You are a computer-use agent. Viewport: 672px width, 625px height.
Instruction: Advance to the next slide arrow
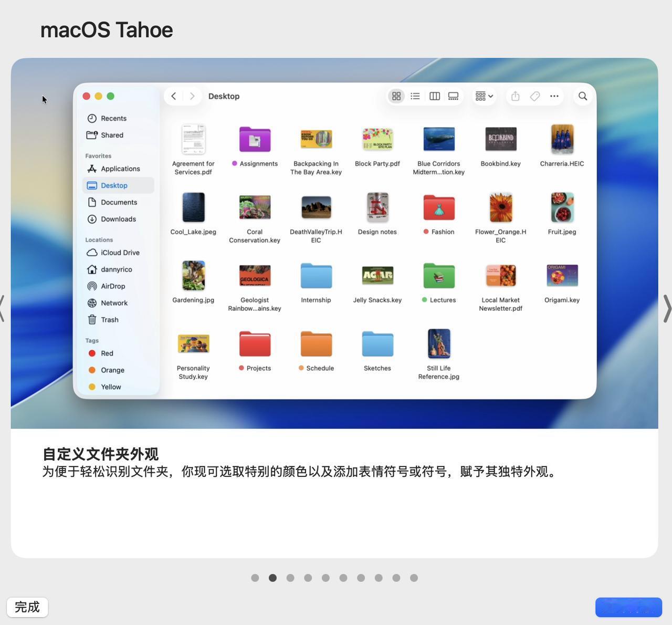click(667, 308)
